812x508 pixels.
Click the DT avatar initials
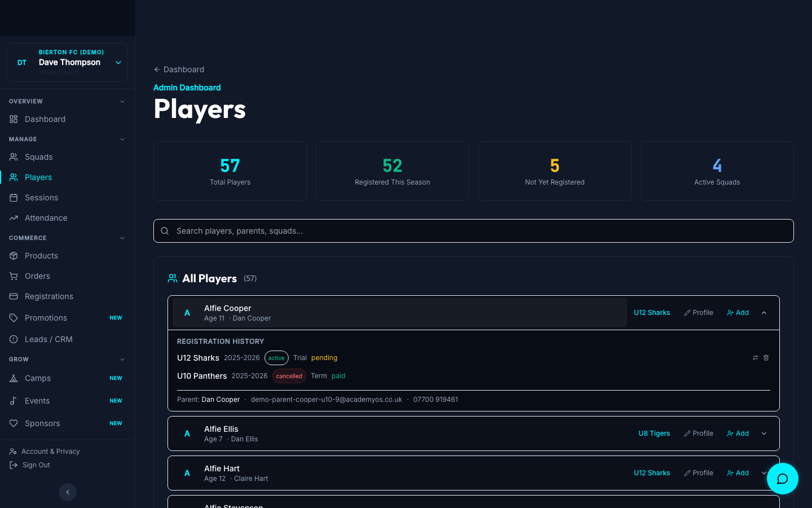(x=22, y=63)
